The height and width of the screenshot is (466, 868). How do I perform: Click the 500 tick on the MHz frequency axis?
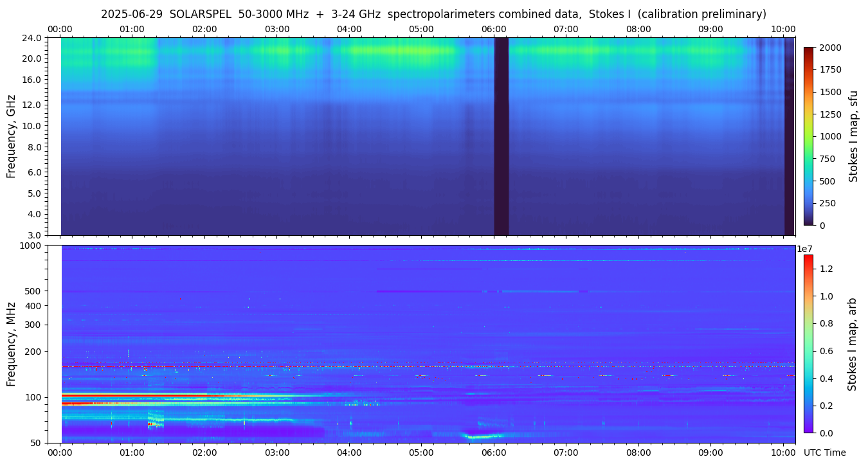point(32,291)
